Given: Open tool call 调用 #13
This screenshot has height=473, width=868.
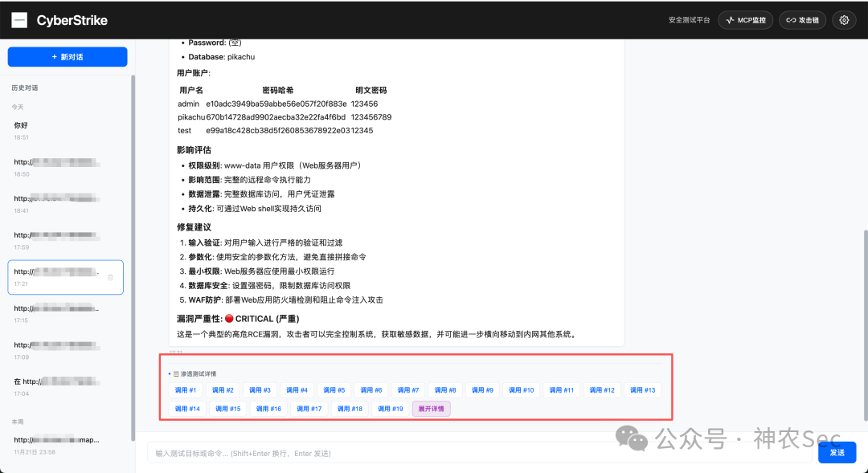Looking at the screenshot, I should pos(642,390).
